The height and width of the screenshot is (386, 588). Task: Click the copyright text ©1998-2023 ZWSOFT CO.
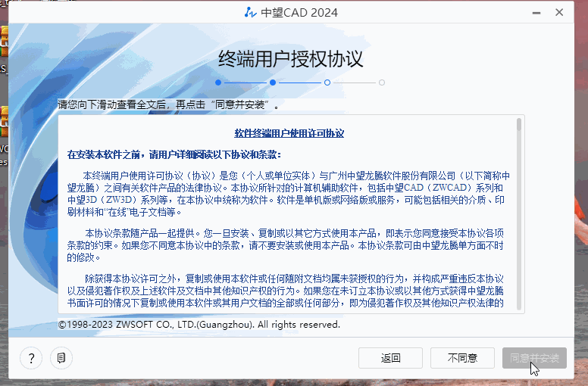click(199, 324)
